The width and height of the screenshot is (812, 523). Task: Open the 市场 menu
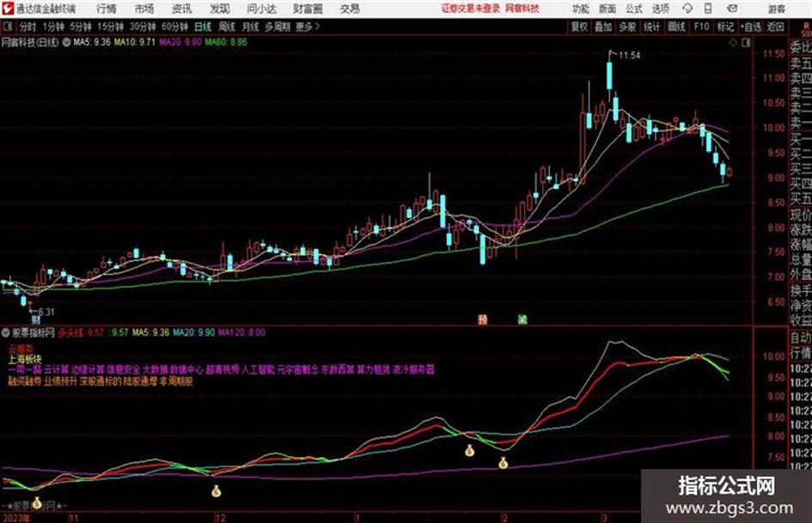(144, 9)
